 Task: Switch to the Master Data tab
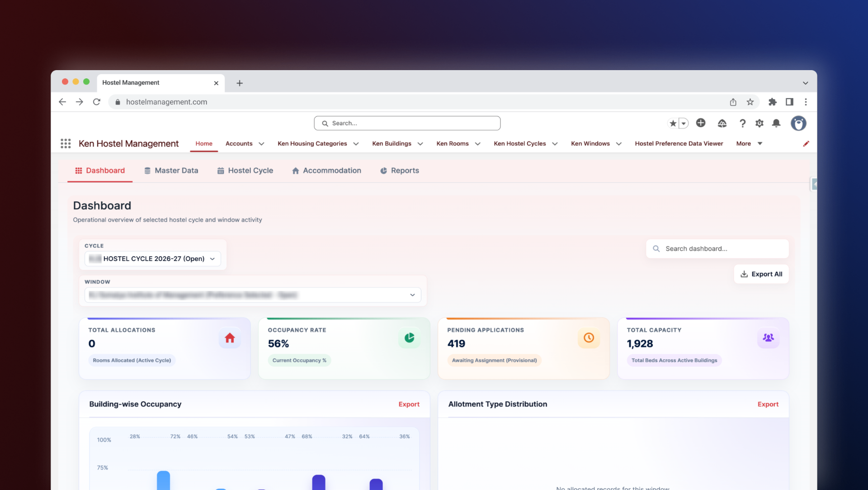click(171, 171)
